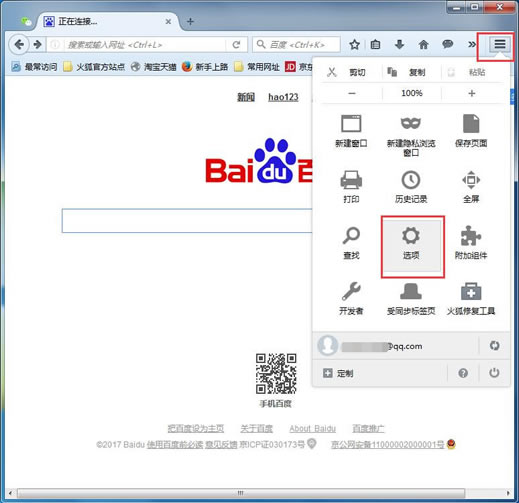This screenshot has height=503, width=519.
Task: Close the hamburger menu button
Action: click(500, 44)
